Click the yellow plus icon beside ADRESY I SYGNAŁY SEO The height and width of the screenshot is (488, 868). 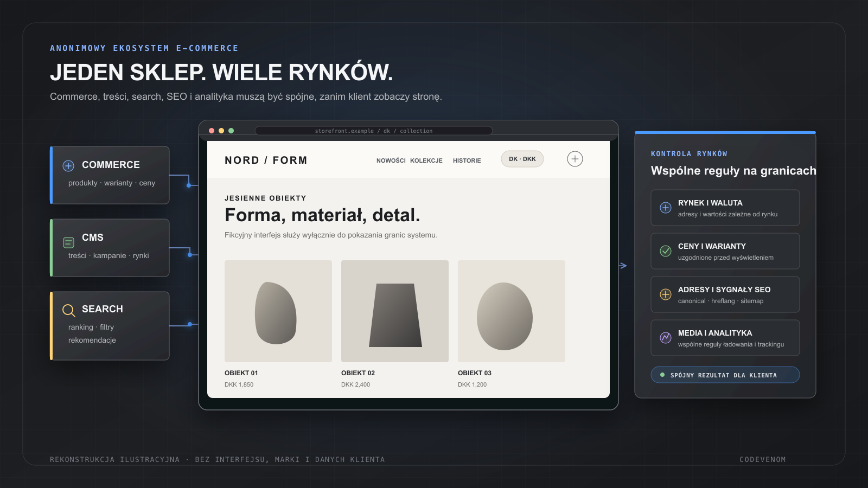point(666,294)
